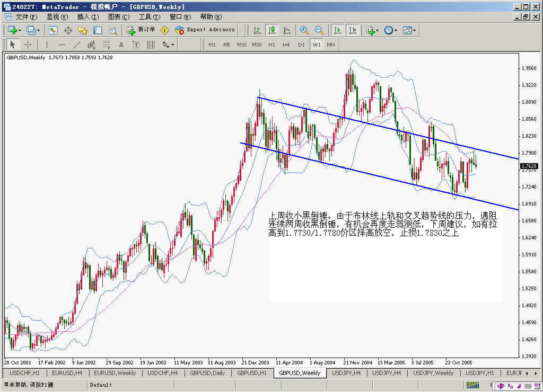Set timeframe to H4

point(286,44)
